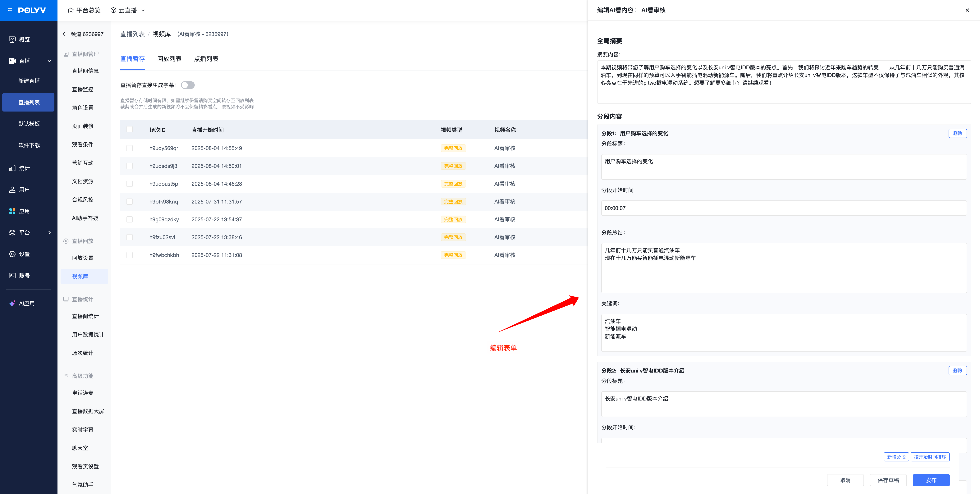Click the 场次ID column header

(157, 130)
